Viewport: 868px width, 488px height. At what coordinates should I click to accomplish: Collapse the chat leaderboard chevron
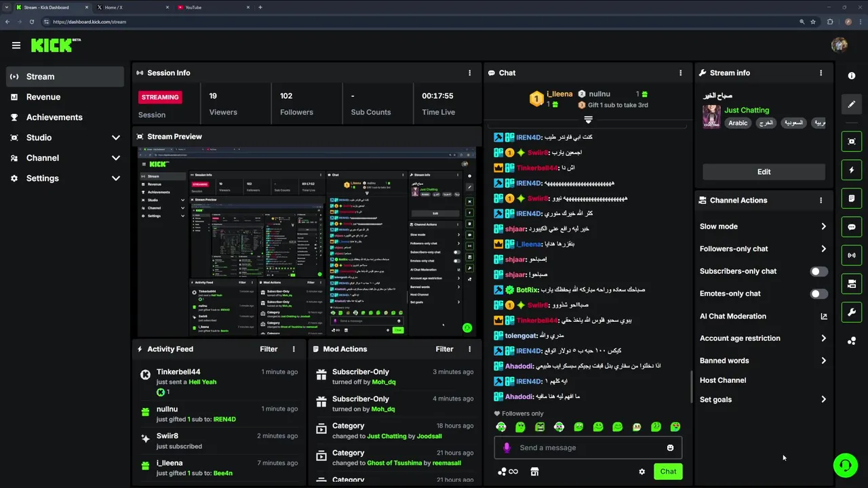coord(588,120)
